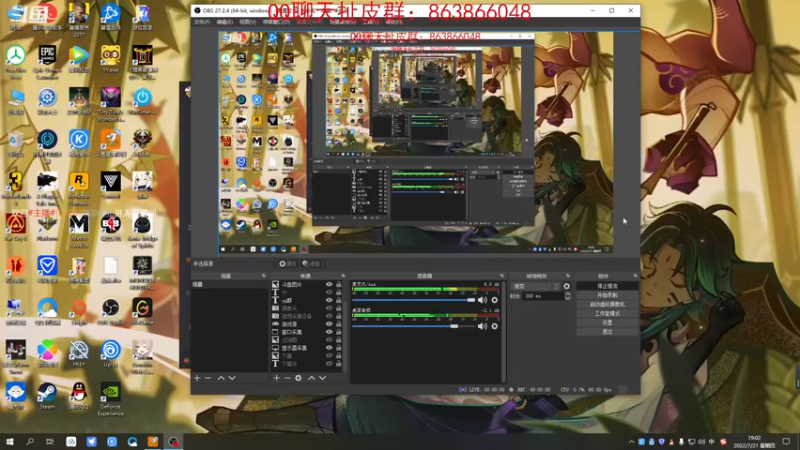Toggle the lock on 窗口采集 source
Viewport: 800px width, 450px height.
point(338,332)
